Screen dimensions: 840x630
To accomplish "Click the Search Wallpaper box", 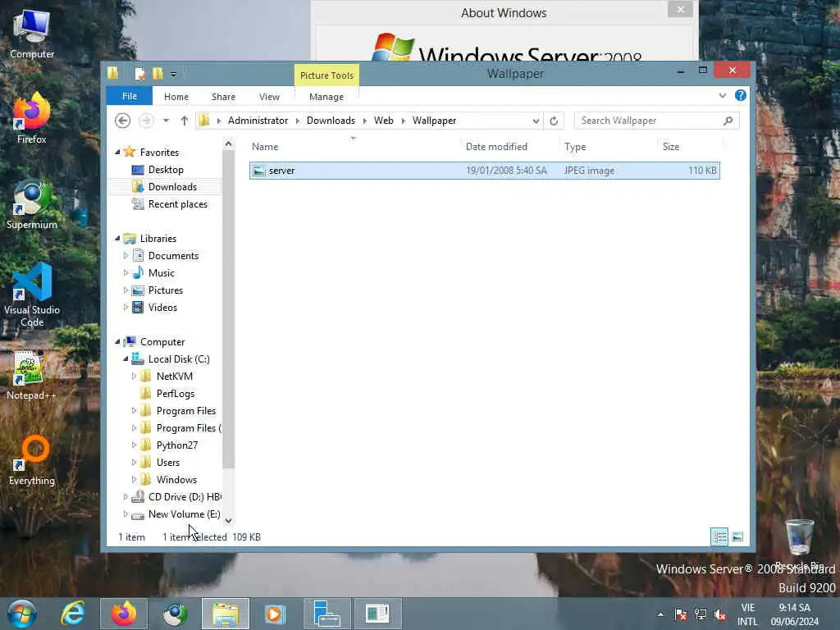I will point(656,121).
